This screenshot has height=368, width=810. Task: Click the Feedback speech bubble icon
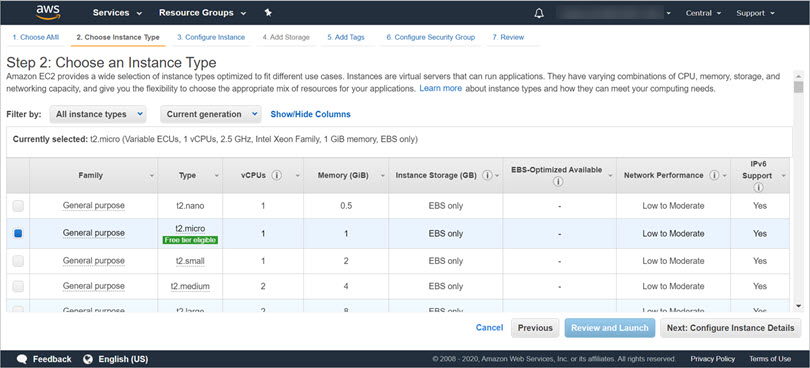click(22, 359)
